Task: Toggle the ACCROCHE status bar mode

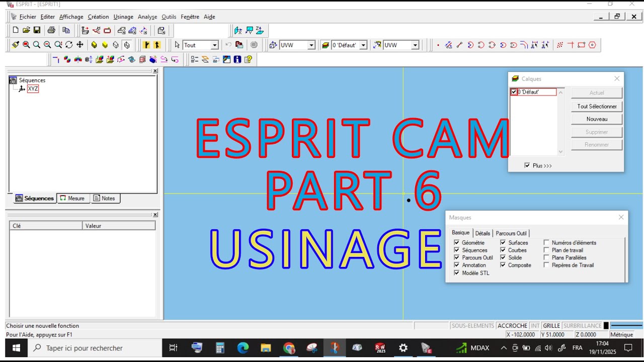Action: coord(512,326)
